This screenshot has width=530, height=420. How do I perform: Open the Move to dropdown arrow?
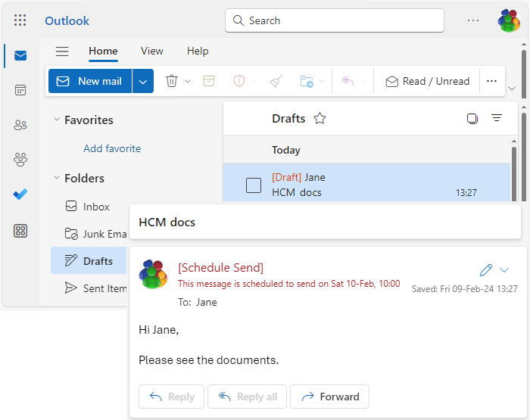click(x=322, y=81)
